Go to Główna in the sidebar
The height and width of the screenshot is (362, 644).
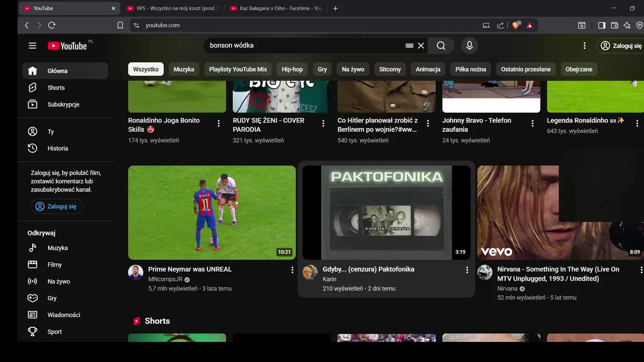pos(65,71)
